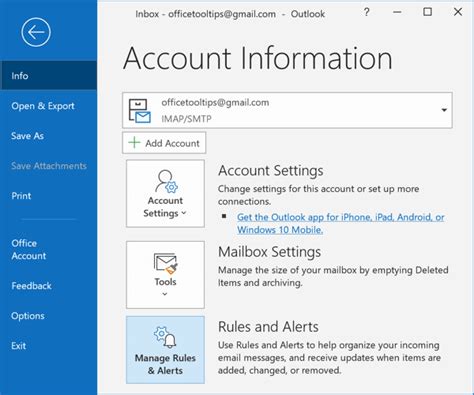
Task: Close the Outlook window
Action: click(458, 12)
